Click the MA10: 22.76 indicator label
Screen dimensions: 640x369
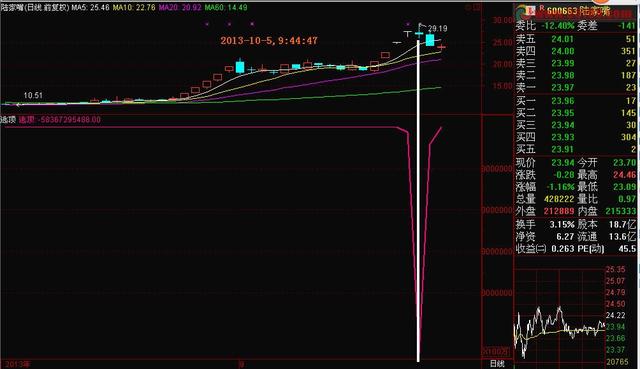click(134, 7)
